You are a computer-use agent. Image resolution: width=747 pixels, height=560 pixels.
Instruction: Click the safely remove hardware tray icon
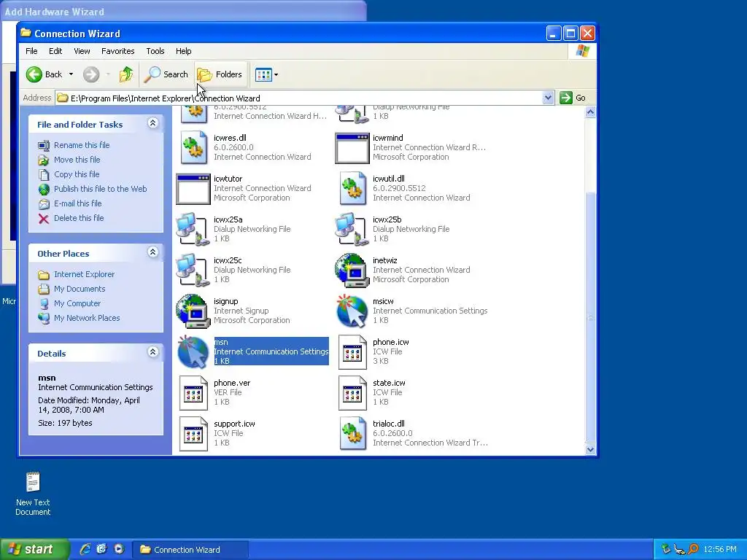(665, 550)
